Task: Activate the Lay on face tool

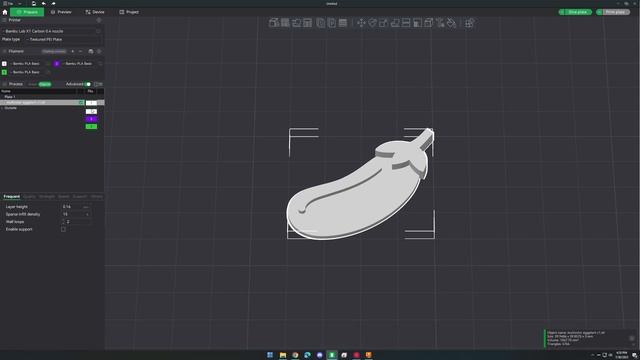Action: (395, 23)
